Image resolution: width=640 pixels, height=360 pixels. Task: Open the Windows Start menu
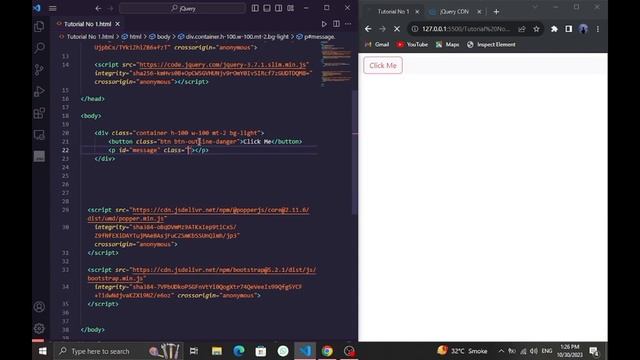42,351
